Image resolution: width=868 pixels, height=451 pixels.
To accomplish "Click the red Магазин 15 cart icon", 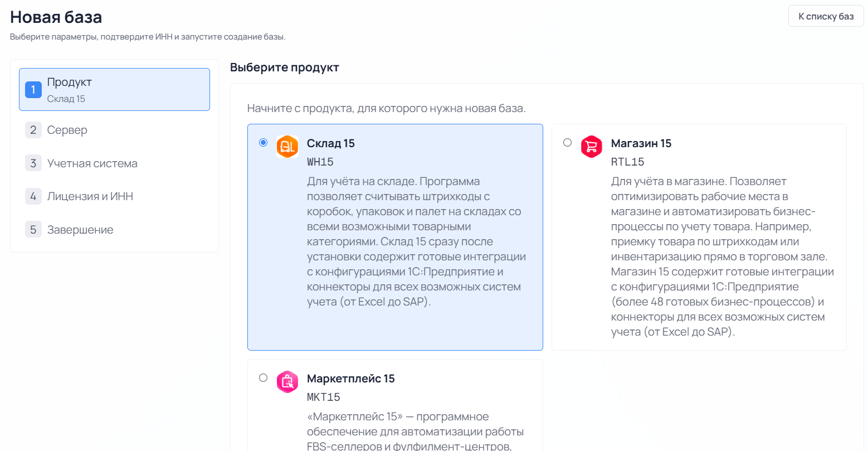I will (592, 147).
